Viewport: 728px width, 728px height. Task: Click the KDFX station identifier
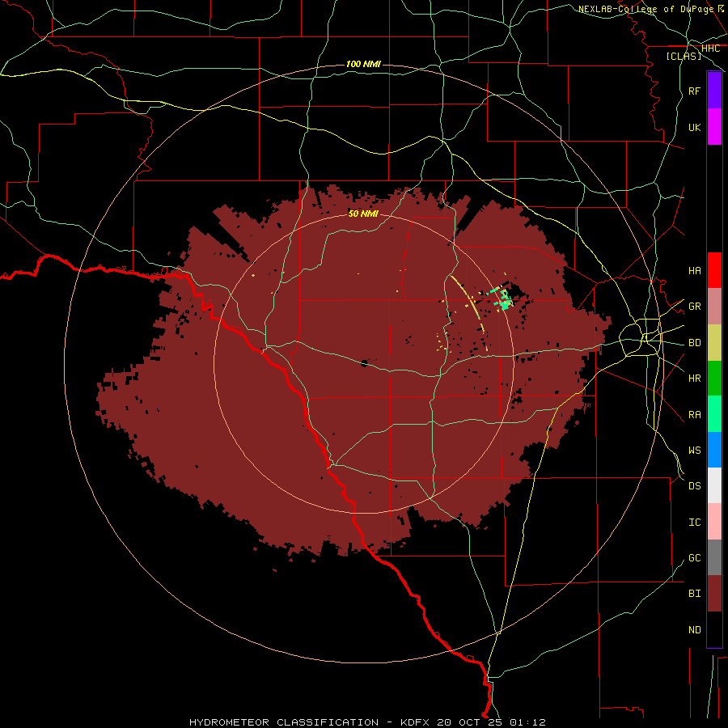415,722
